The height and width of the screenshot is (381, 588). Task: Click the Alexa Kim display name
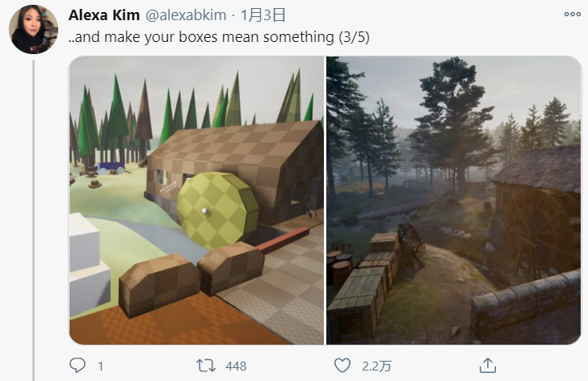[104, 15]
